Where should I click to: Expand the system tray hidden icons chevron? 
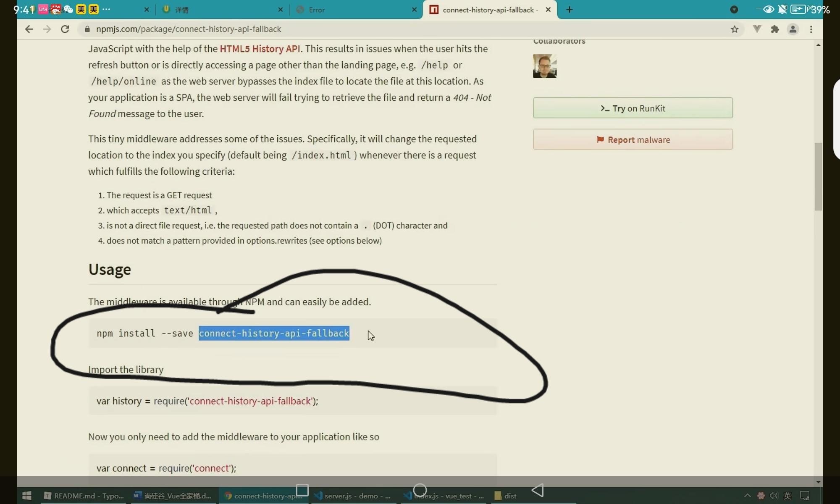747,496
